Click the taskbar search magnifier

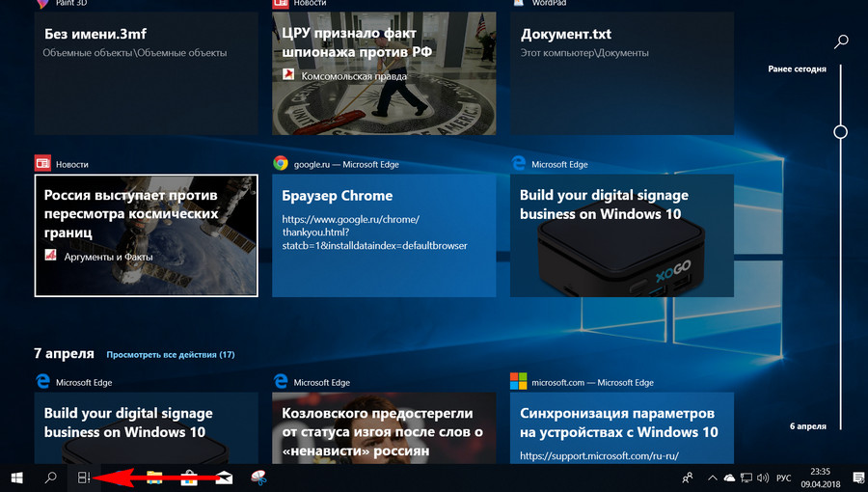tap(51, 478)
